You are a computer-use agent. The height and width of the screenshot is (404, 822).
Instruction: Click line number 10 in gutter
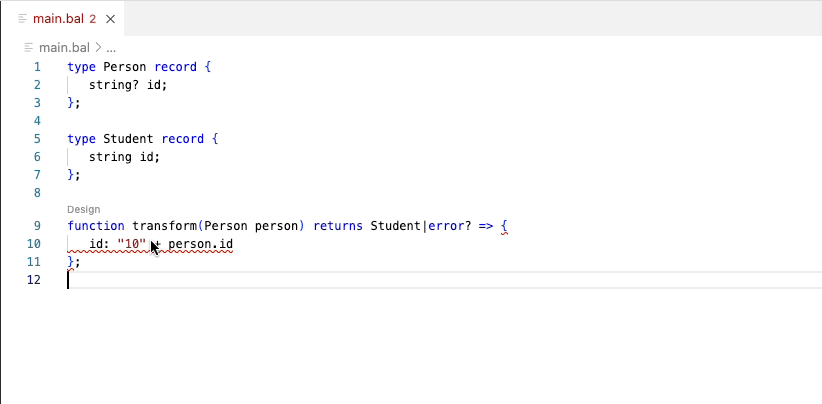34,244
